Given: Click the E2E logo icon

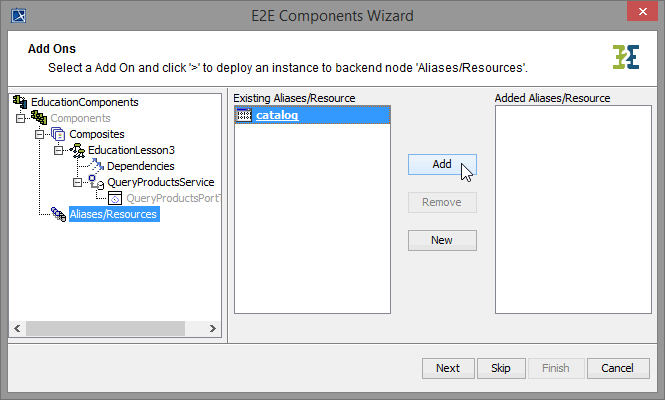Looking at the screenshot, I should [x=626, y=56].
